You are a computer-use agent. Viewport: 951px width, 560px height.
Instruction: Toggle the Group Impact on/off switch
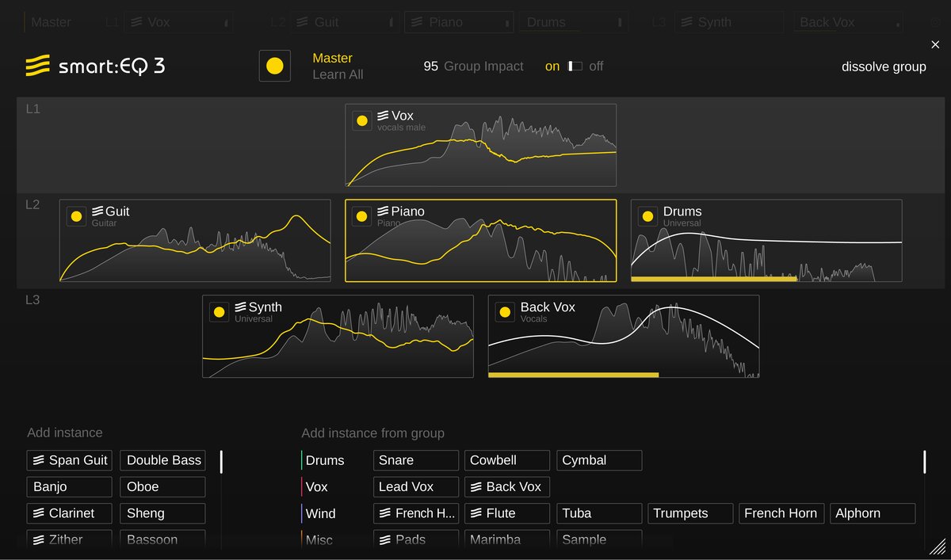575,67
